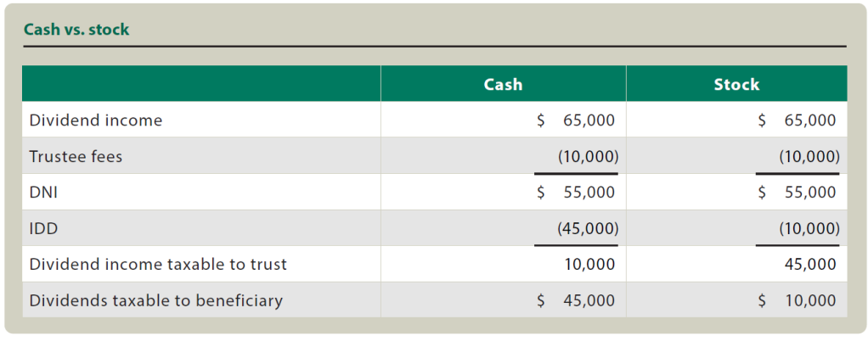The image size is (868, 347).
Task: Click the "Cash vs. stock" table title
Action: click(76, 30)
